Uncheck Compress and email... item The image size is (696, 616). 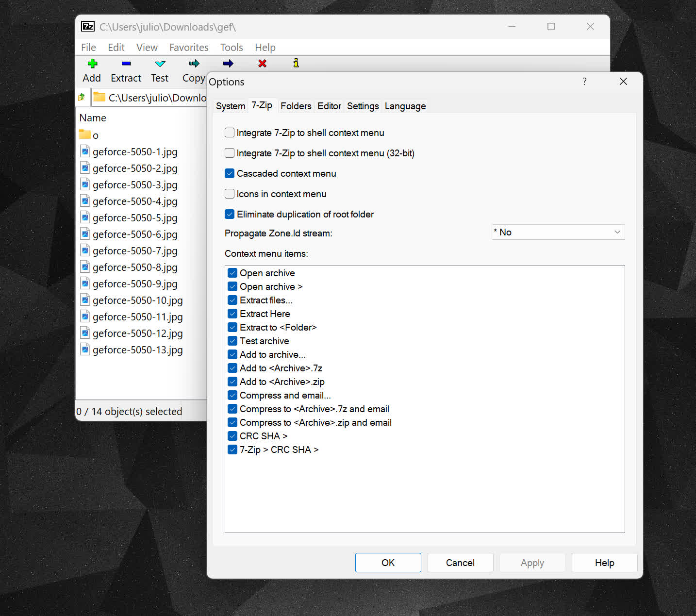232,395
